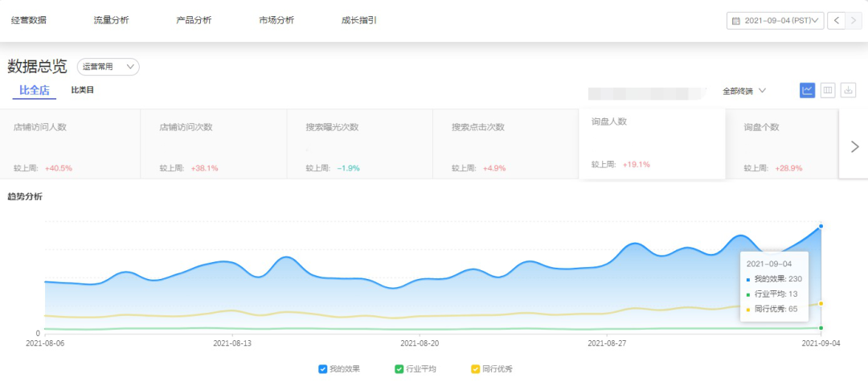Open calendar icon in date picker
Viewport: 868px width, 386px height.
coord(735,21)
